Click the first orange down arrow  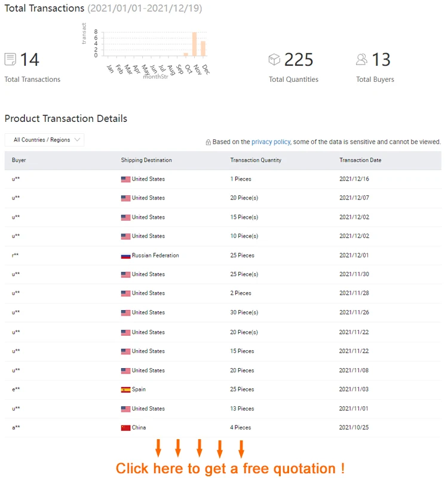[158, 448]
